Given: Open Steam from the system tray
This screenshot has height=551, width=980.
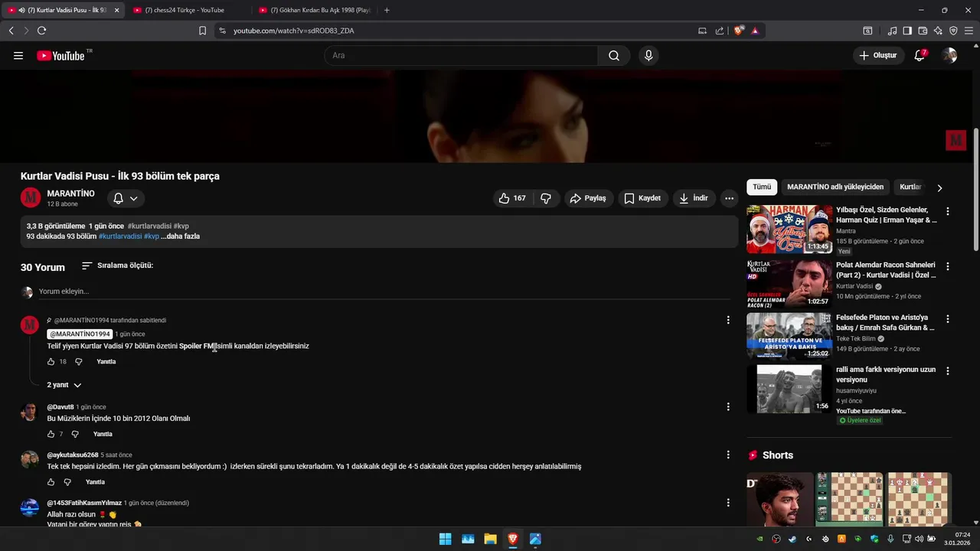Looking at the screenshot, I should [792, 539].
